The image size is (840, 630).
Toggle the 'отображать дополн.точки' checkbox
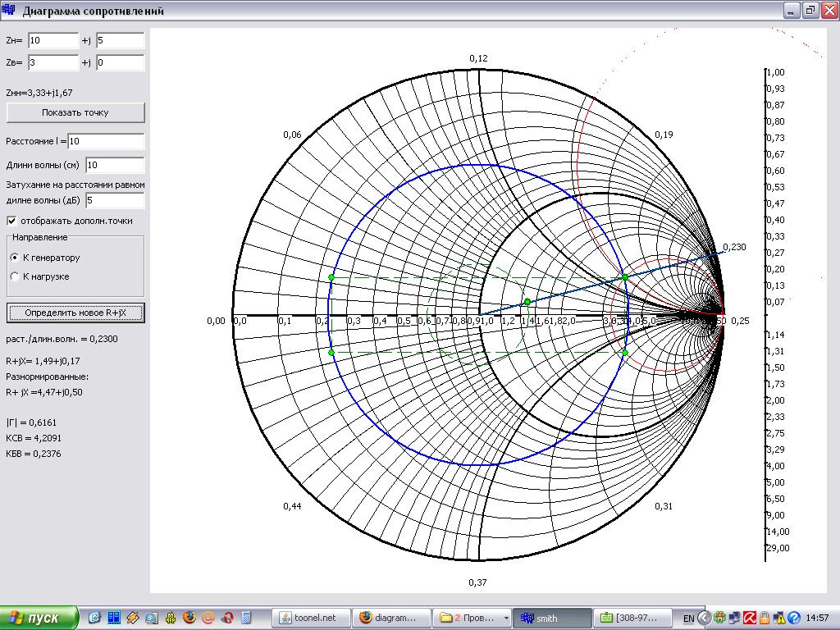[11, 221]
